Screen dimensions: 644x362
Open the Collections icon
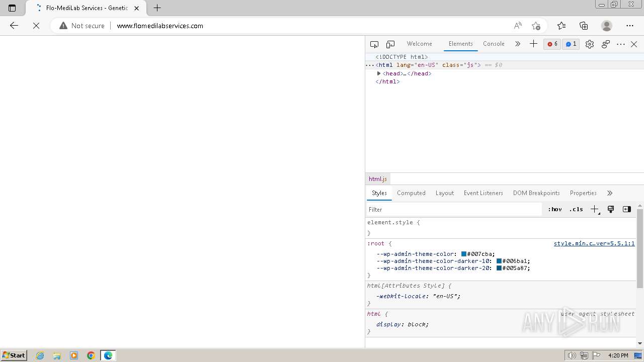(584, 26)
